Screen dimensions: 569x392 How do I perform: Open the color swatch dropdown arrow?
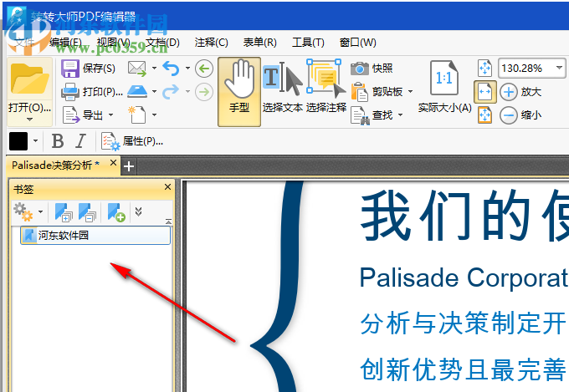pos(35,141)
